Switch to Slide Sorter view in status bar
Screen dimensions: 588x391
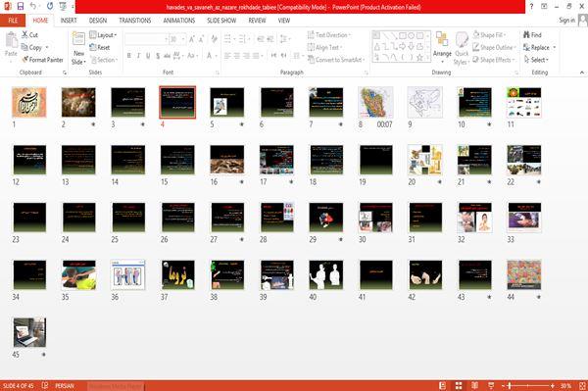pos(459,385)
